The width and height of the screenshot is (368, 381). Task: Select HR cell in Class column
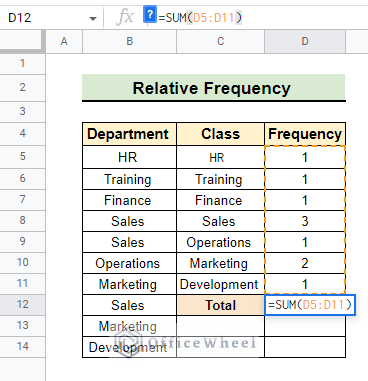[220, 157]
